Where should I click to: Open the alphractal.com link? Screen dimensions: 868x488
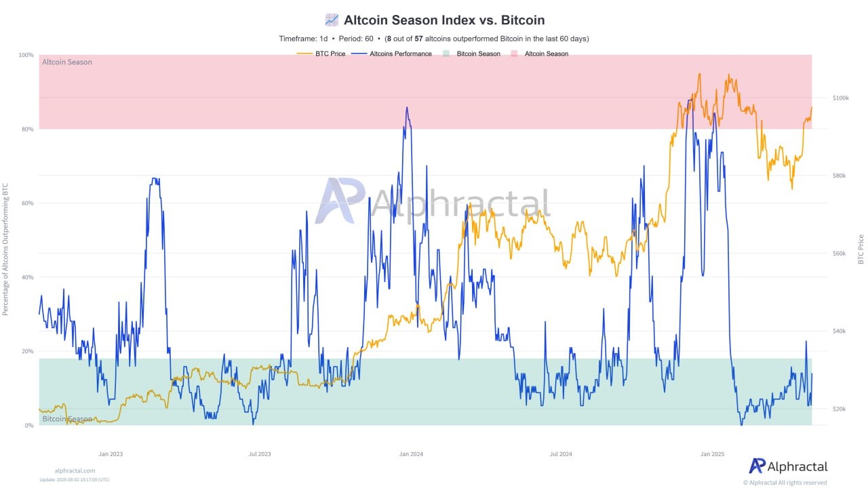tap(75, 470)
